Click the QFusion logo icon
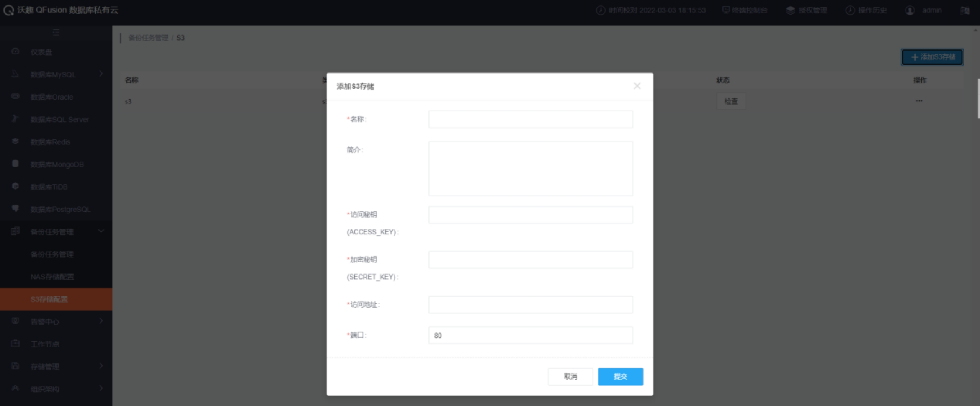The height and width of the screenshot is (406, 980). 8,10
